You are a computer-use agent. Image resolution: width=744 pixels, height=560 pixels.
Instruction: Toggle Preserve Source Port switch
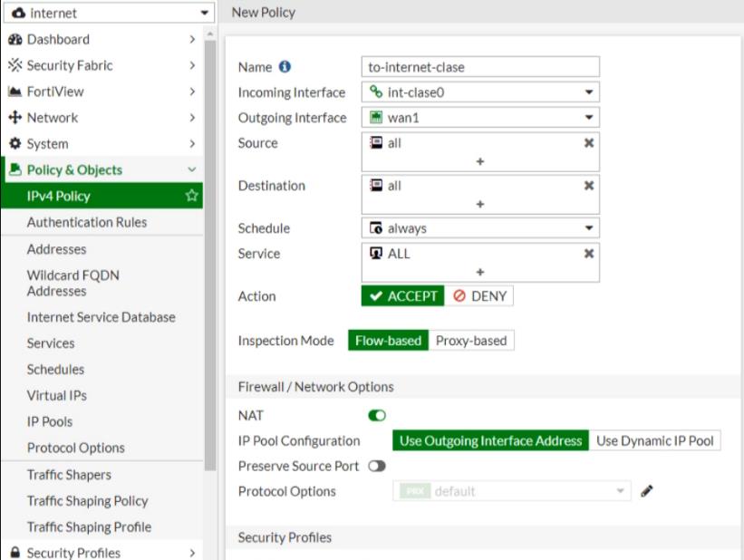coord(377,466)
